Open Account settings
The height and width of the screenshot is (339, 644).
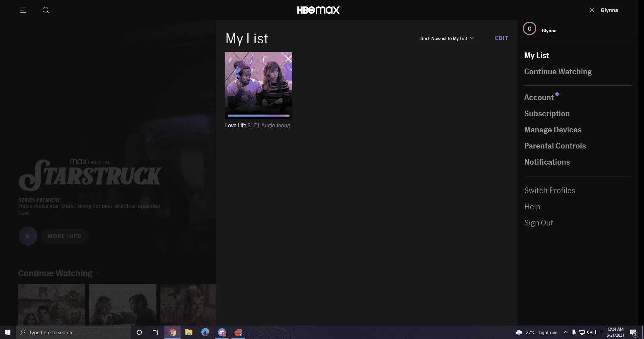(539, 97)
